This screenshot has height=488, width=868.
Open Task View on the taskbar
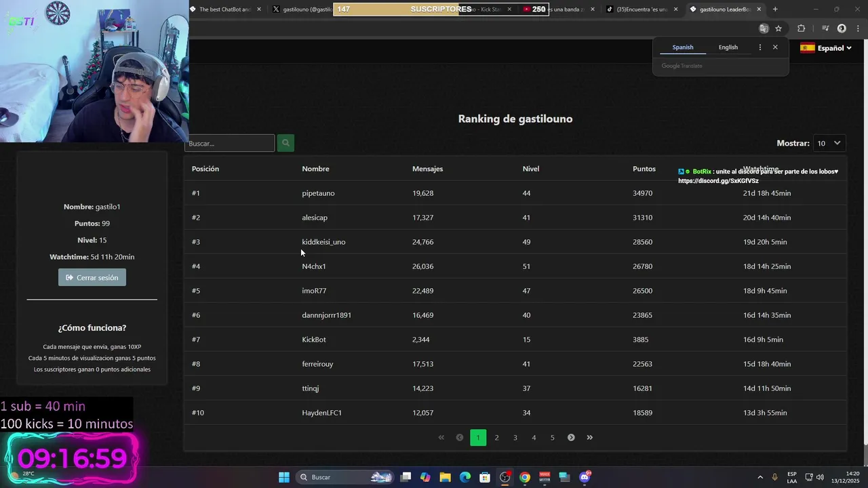point(406,477)
